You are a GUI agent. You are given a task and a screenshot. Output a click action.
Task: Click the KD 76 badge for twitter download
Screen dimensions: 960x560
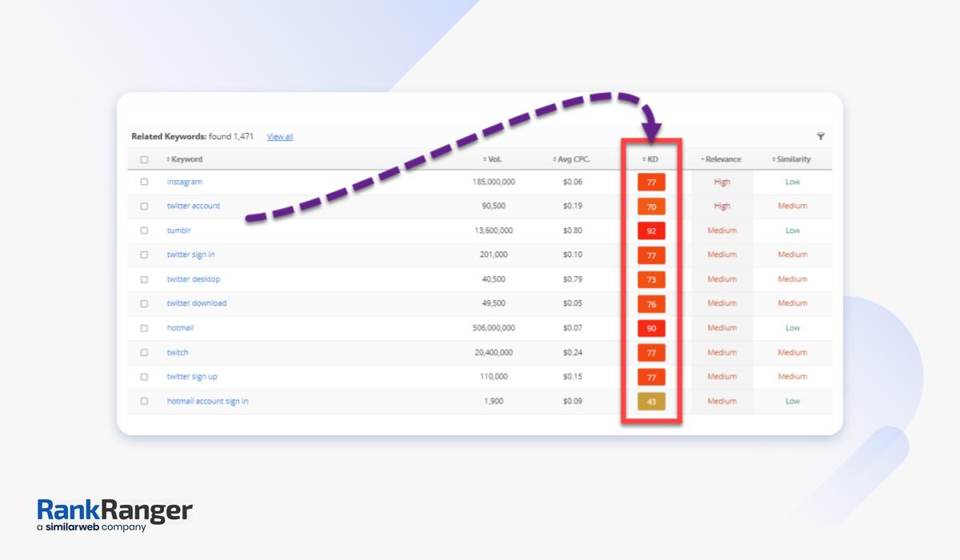coord(651,304)
